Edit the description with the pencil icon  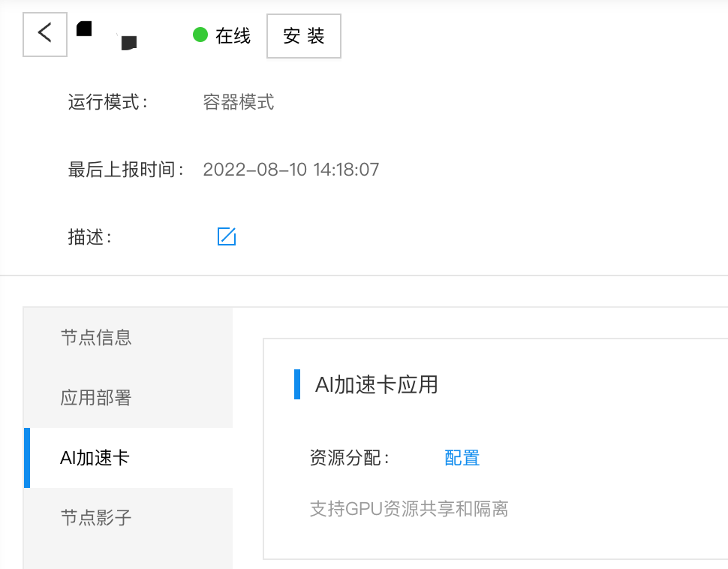pos(227,236)
